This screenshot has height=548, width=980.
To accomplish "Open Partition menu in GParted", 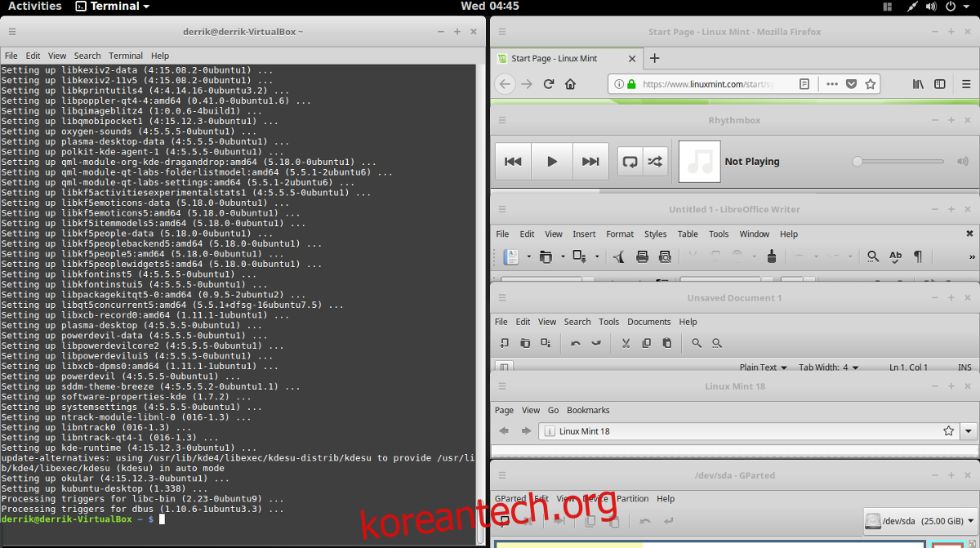I will click(633, 498).
